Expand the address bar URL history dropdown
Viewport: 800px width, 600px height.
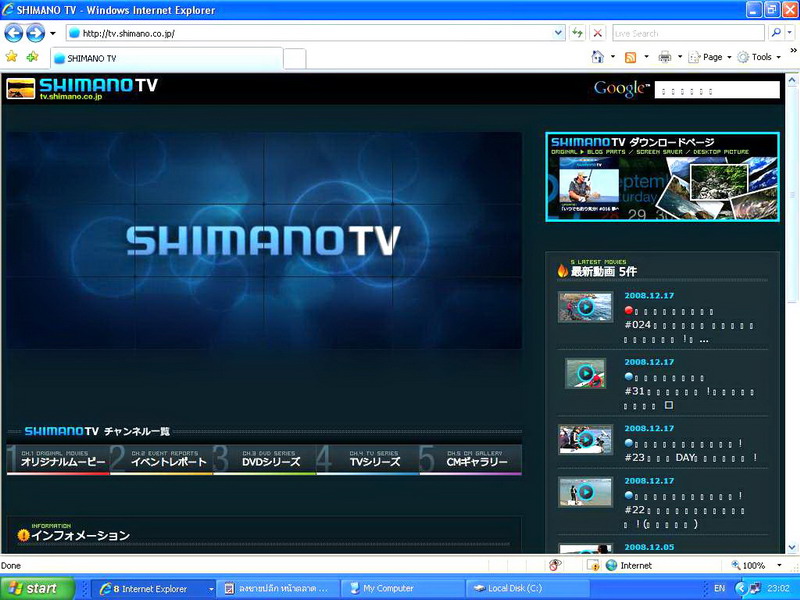pos(559,33)
